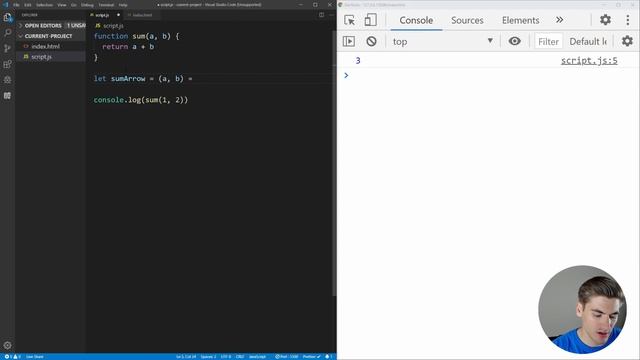
Task: Switch to the Sources tab
Action: pyautogui.click(x=467, y=20)
